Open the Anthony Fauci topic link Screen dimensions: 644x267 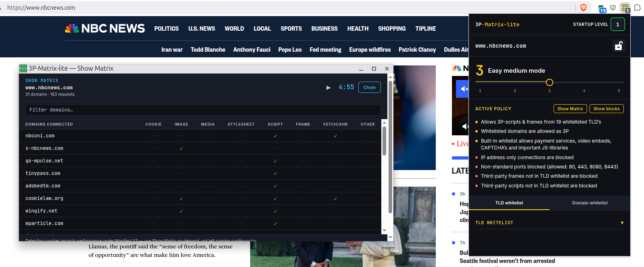pyautogui.click(x=252, y=50)
